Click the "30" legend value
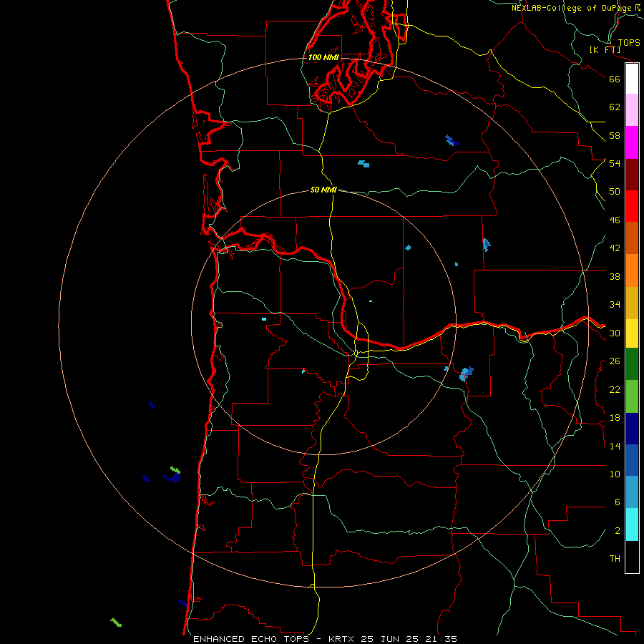 [x=615, y=333]
